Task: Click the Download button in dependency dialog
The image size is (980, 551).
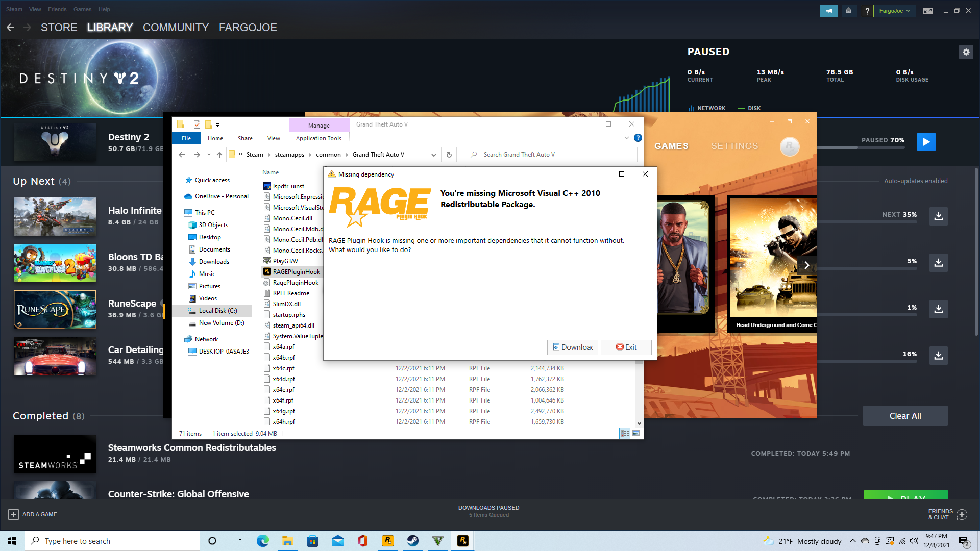Action: (572, 347)
